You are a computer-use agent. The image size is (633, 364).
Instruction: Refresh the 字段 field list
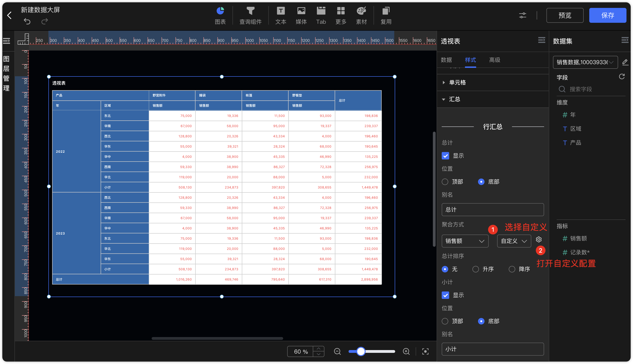[622, 76]
